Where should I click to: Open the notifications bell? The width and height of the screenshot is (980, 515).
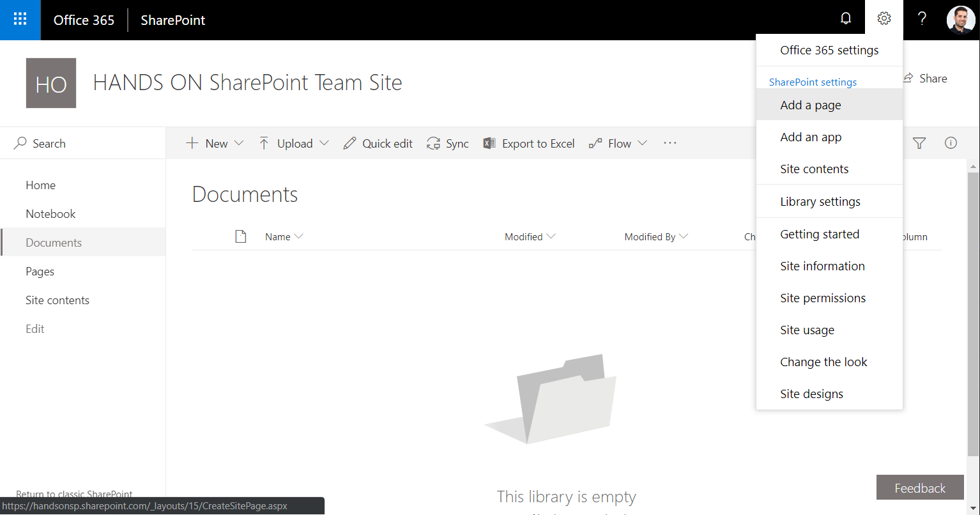click(846, 18)
